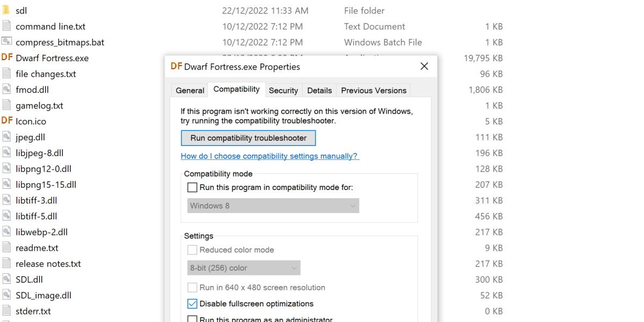The width and height of the screenshot is (644, 322).
Task: Click the DF icon in Properties title bar
Action: point(176,66)
